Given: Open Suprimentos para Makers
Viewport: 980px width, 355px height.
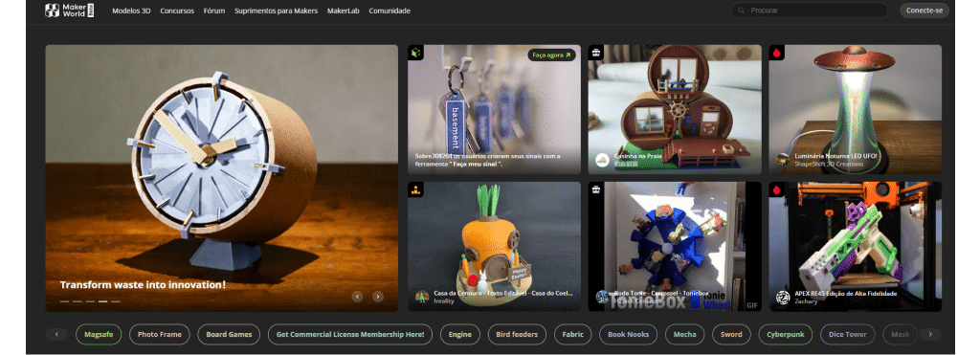Looking at the screenshot, I should 276,11.
